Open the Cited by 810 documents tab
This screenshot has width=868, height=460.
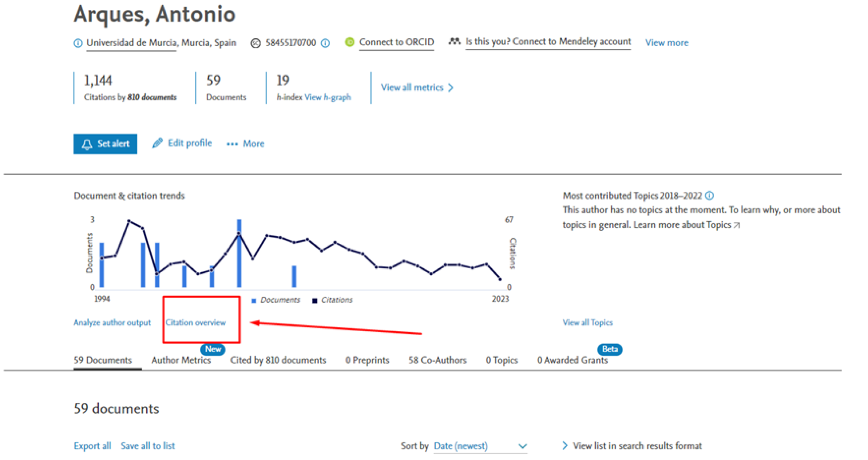pyautogui.click(x=278, y=360)
